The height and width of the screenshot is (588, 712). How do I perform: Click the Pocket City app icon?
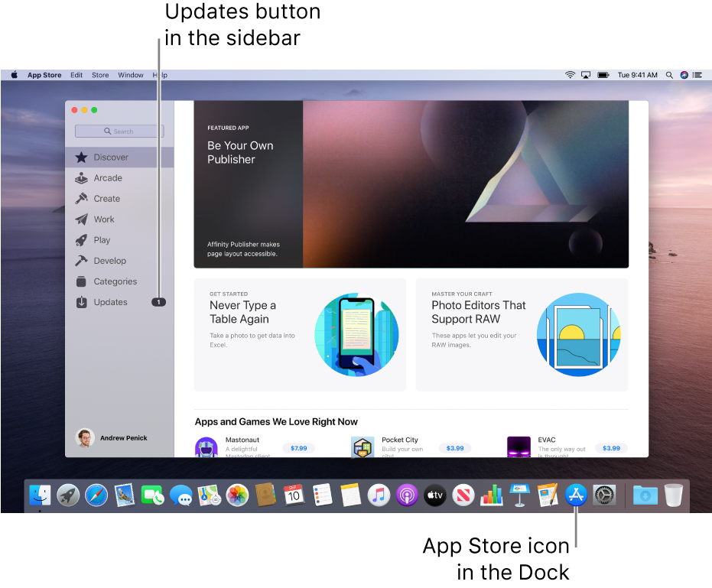pos(363,447)
